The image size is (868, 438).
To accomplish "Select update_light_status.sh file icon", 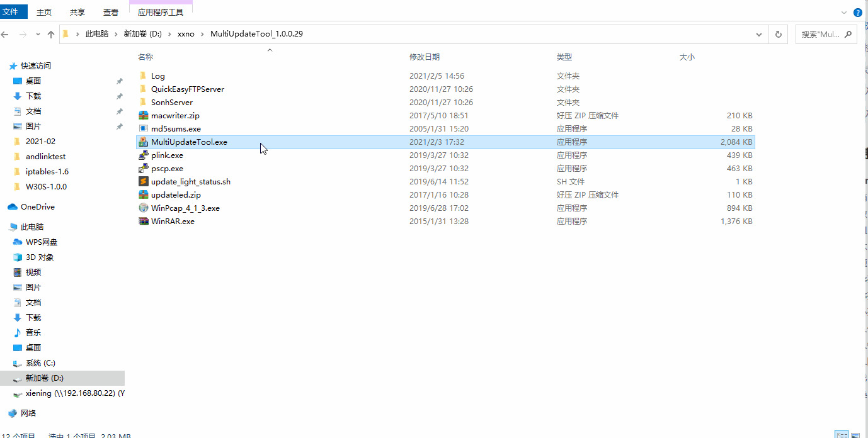I will (x=144, y=182).
